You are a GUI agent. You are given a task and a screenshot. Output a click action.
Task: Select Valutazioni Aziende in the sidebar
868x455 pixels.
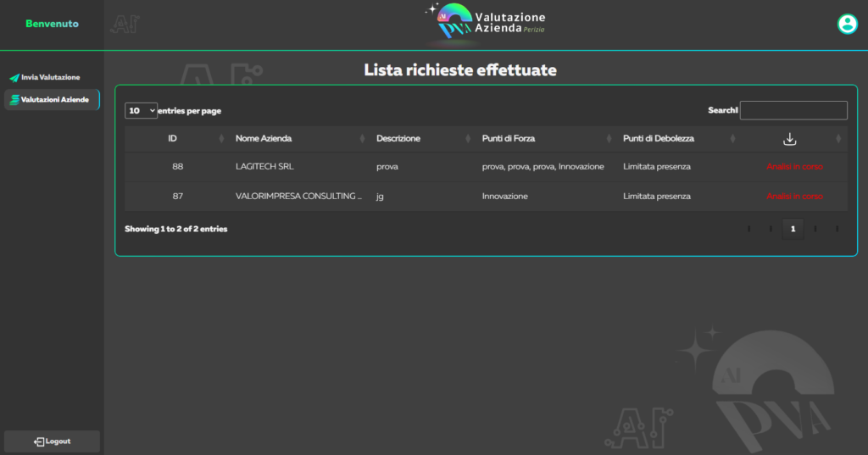54,100
